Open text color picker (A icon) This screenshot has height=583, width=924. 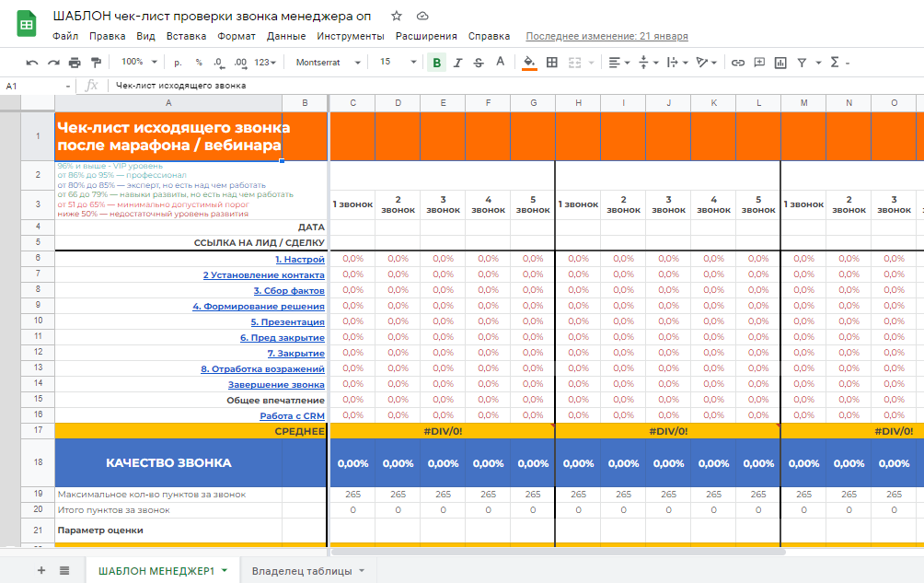501,62
